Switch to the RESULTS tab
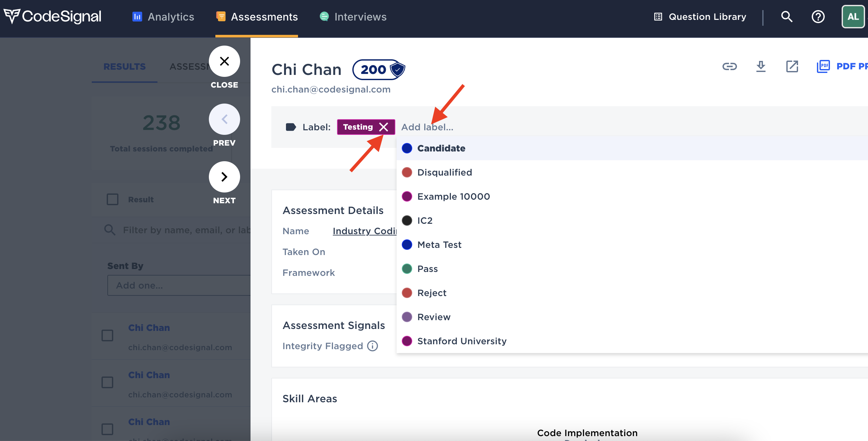 [x=124, y=66]
